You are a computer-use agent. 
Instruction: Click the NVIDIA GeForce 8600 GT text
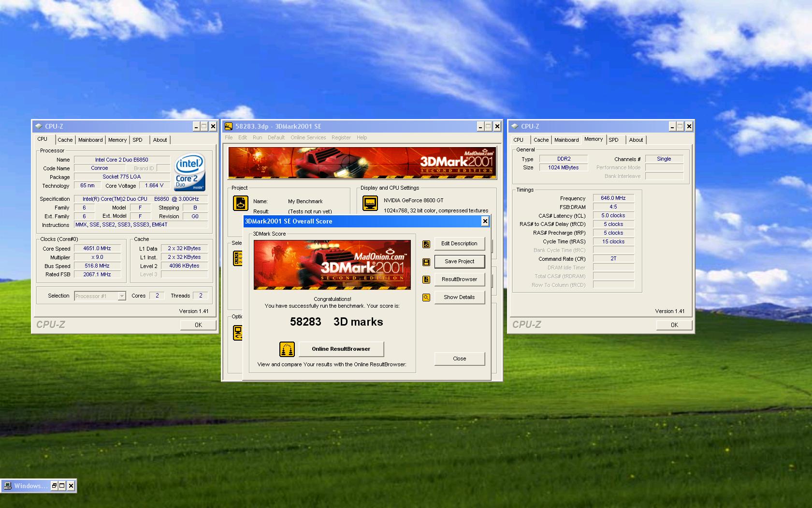(414, 200)
